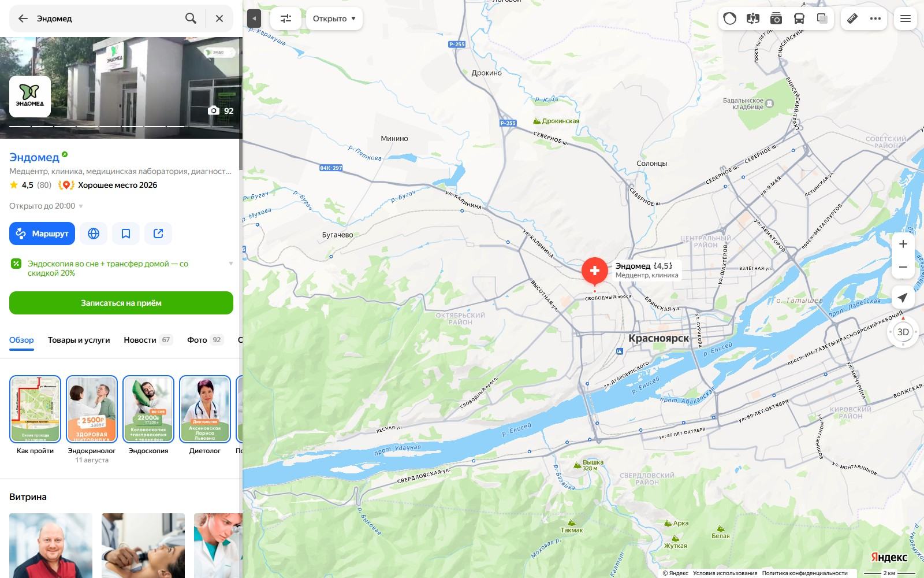Click the Эндомед red map pin
Viewport: 924px width, 578px height.
pos(595,271)
